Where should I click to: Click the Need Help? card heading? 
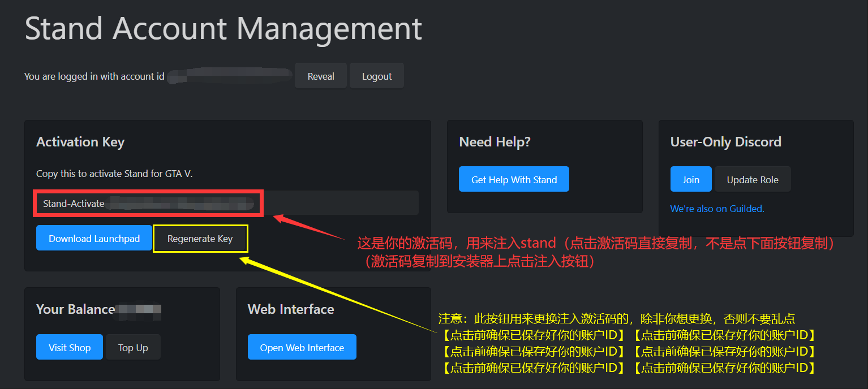point(495,142)
